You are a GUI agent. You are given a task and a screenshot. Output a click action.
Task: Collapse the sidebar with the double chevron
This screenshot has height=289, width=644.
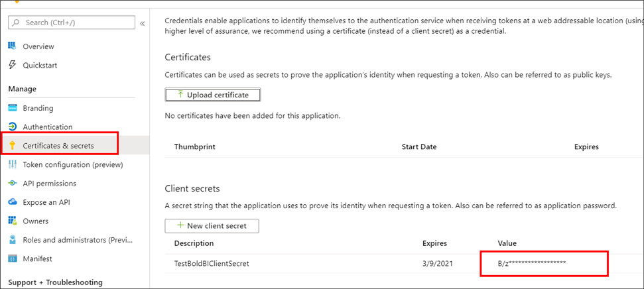click(x=142, y=23)
